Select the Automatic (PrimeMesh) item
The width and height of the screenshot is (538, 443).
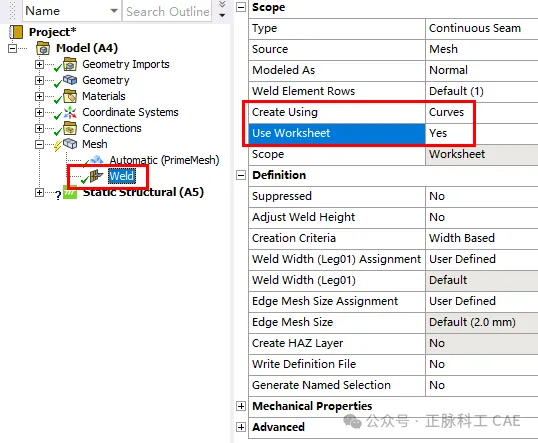click(x=164, y=160)
